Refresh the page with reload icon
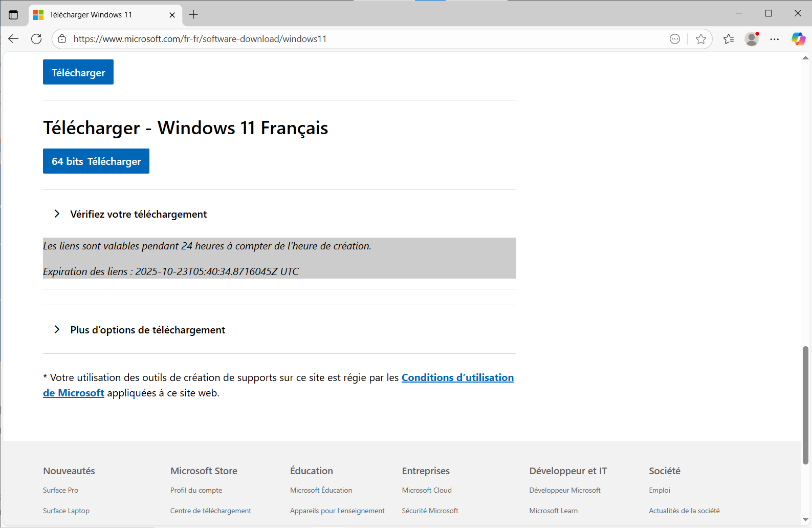Image resolution: width=812 pixels, height=528 pixels. pyautogui.click(x=36, y=39)
